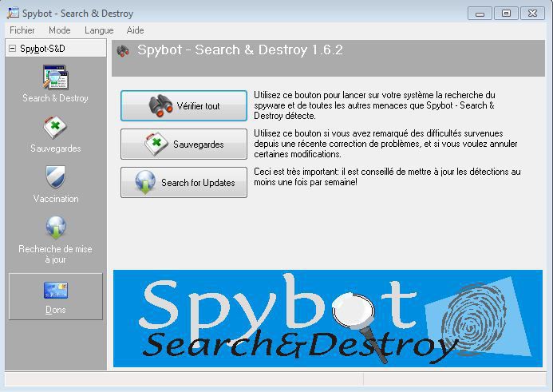Minimize the Spybot window
This screenshot has width=553, height=392.
pos(480,14)
